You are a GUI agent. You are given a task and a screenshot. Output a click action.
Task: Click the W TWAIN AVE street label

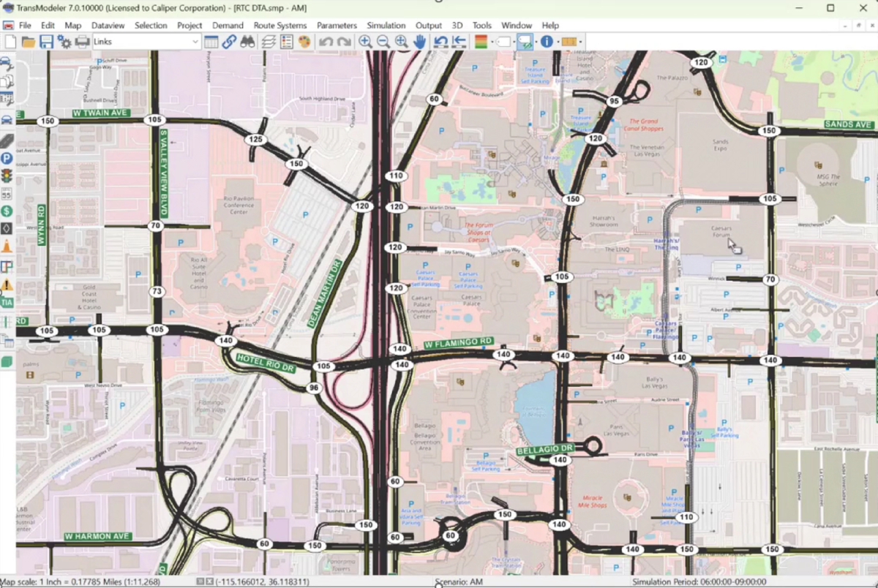coord(101,113)
